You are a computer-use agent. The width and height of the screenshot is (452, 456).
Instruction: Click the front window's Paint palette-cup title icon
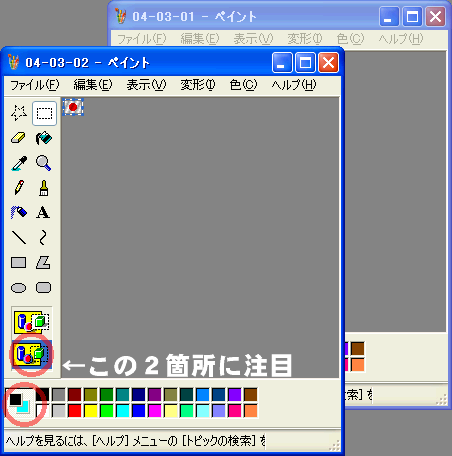point(14,62)
